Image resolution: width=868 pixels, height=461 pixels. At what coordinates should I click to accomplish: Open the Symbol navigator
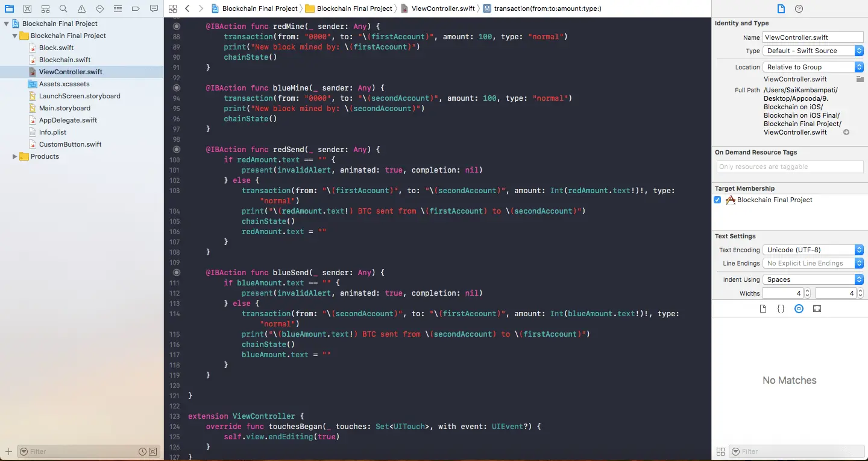[45, 9]
